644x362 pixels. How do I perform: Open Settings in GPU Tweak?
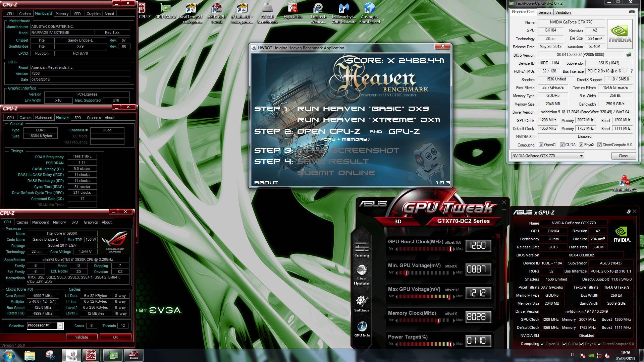[x=362, y=304]
